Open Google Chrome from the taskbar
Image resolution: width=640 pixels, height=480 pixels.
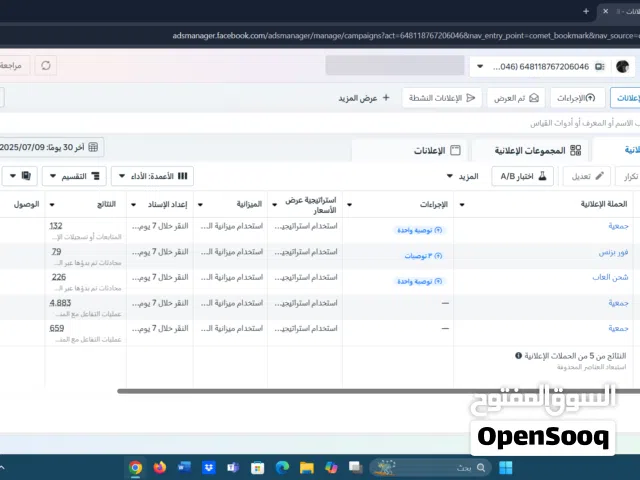click(135, 467)
